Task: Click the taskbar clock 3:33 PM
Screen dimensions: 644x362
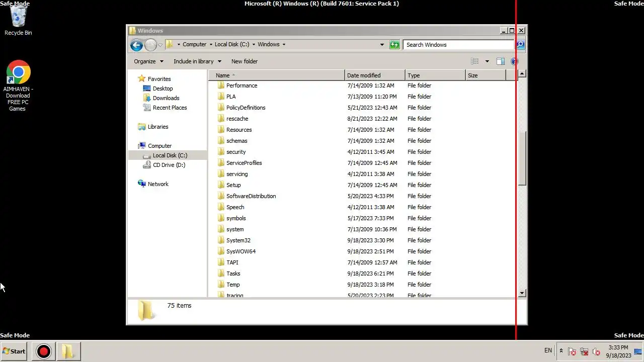Action: [x=618, y=347]
